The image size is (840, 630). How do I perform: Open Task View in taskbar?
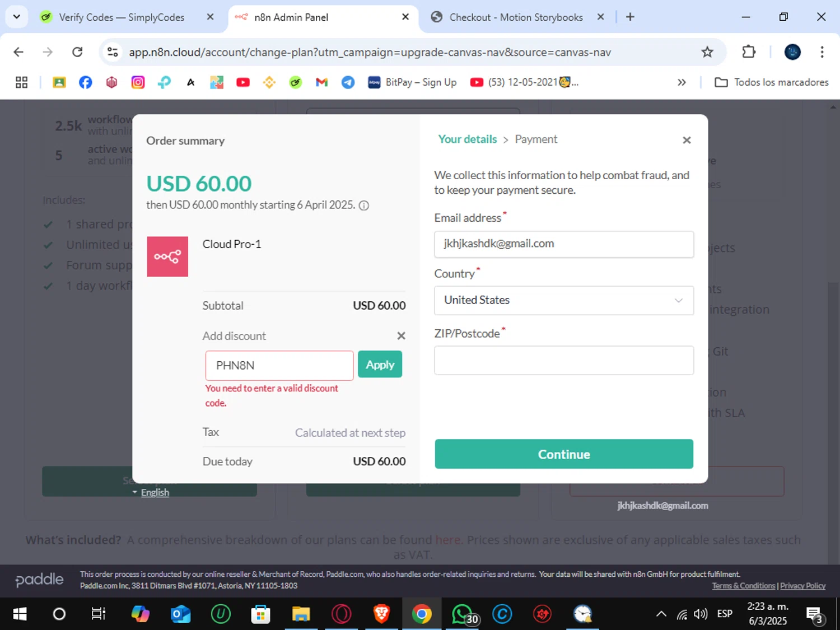tap(99, 614)
